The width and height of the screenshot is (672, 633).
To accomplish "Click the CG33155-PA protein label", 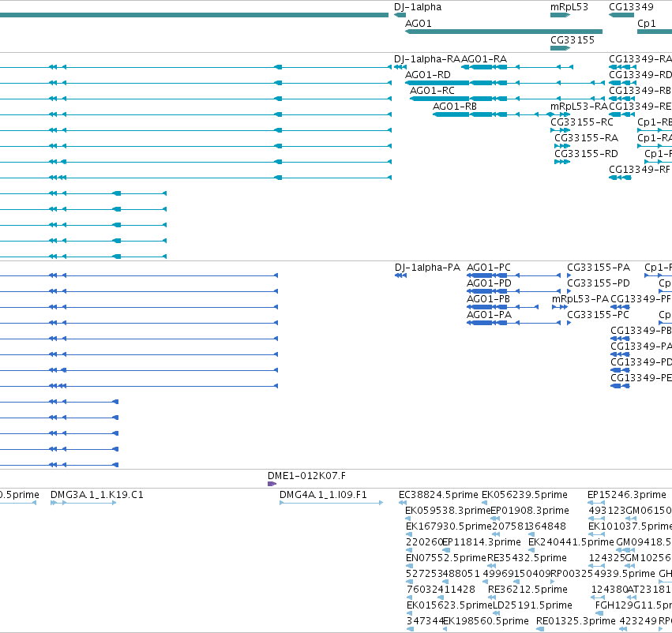I will coord(599,268).
